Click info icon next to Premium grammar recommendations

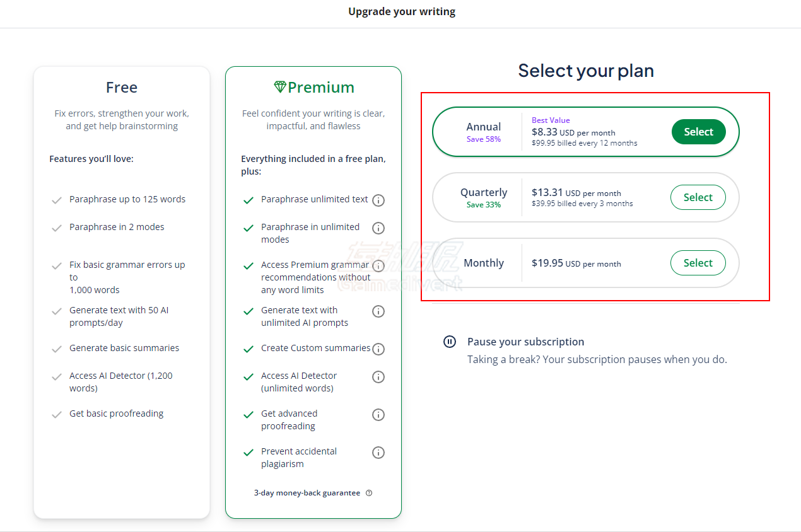point(378,266)
